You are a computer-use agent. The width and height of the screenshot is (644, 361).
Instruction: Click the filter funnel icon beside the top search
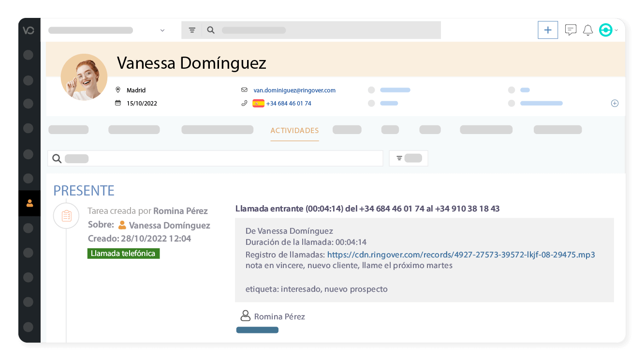click(192, 30)
